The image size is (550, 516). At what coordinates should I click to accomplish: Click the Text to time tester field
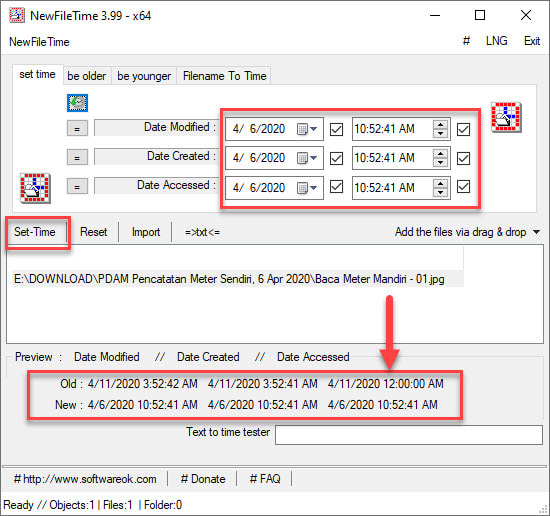[x=409, y=435]
